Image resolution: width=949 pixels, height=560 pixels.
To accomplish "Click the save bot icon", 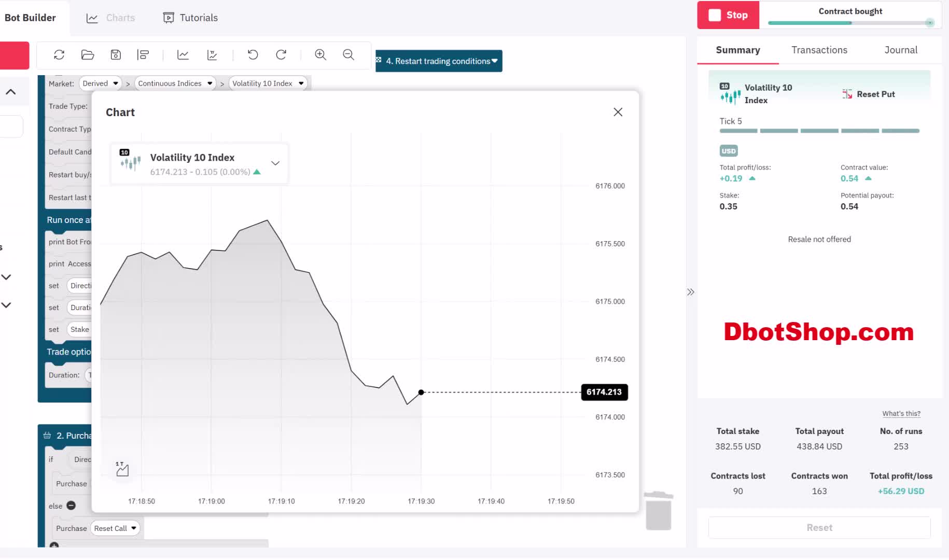I will (116, 55).
